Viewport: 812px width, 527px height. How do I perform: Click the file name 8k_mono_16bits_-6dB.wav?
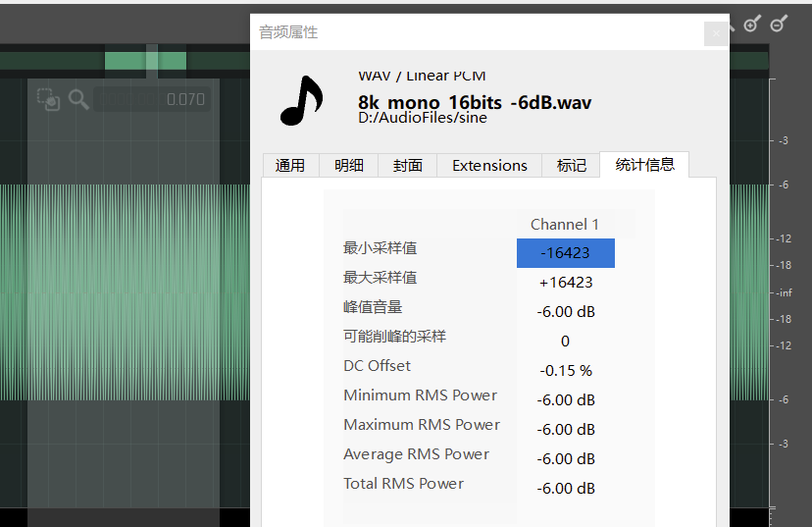pos(475,102)
